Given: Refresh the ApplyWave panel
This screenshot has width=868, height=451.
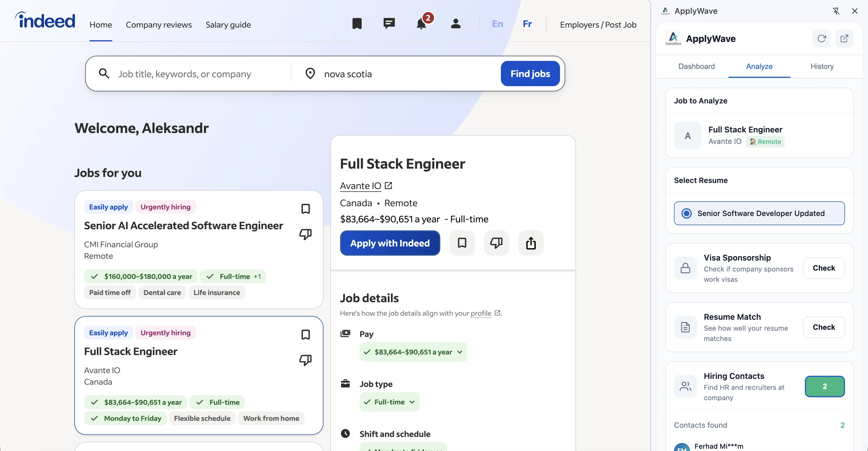Looking at the screenshot, I should tap(821, 38).
